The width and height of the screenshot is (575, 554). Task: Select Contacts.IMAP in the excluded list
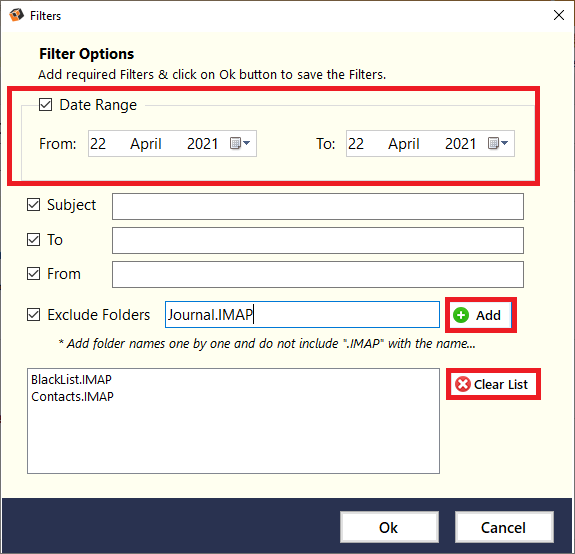(72, 396)
